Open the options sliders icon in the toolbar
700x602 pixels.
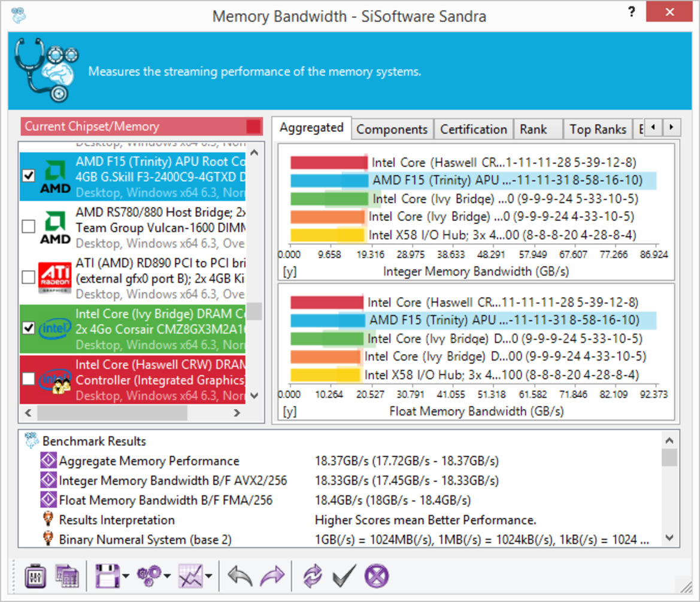tap(35, 576)
